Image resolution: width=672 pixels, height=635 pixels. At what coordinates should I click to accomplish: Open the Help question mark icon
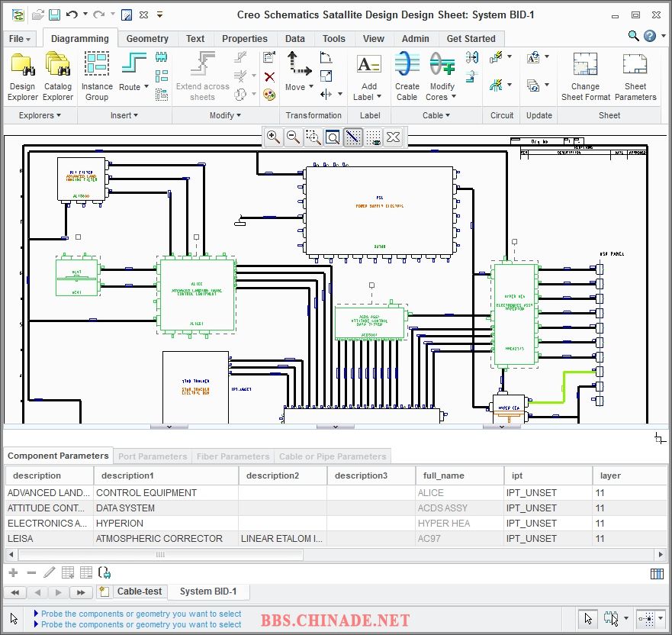[x=650, y=36]
